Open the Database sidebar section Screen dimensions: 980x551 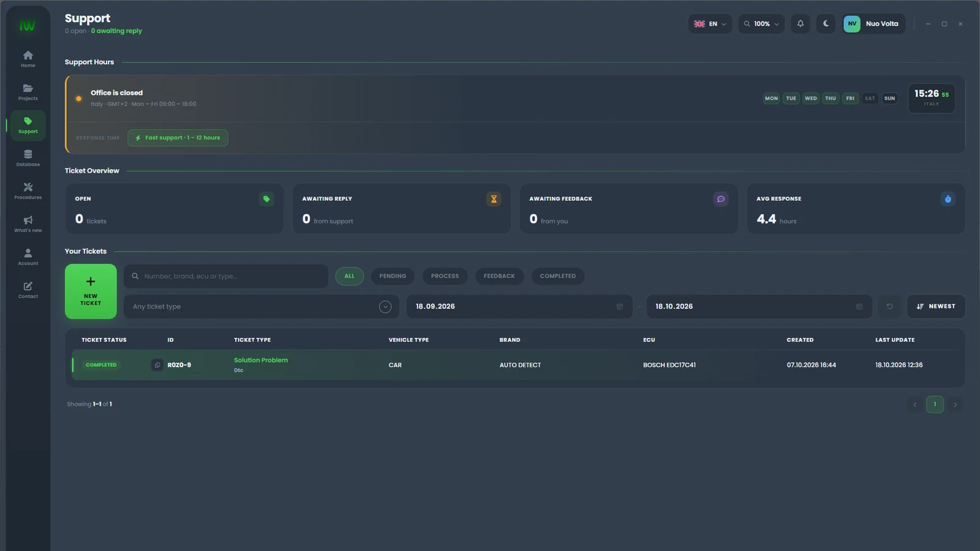[x=28, y=158]
